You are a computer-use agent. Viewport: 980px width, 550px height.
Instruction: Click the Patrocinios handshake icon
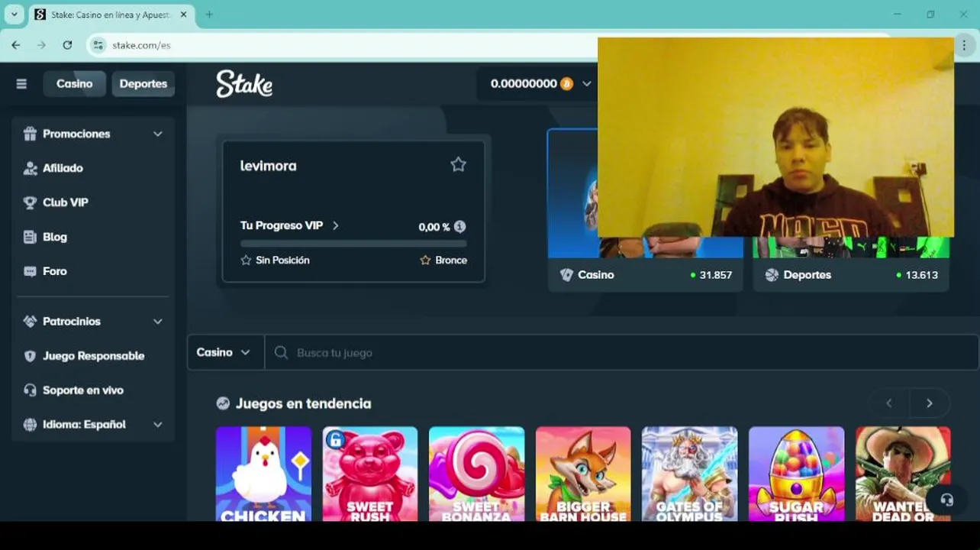30,322
